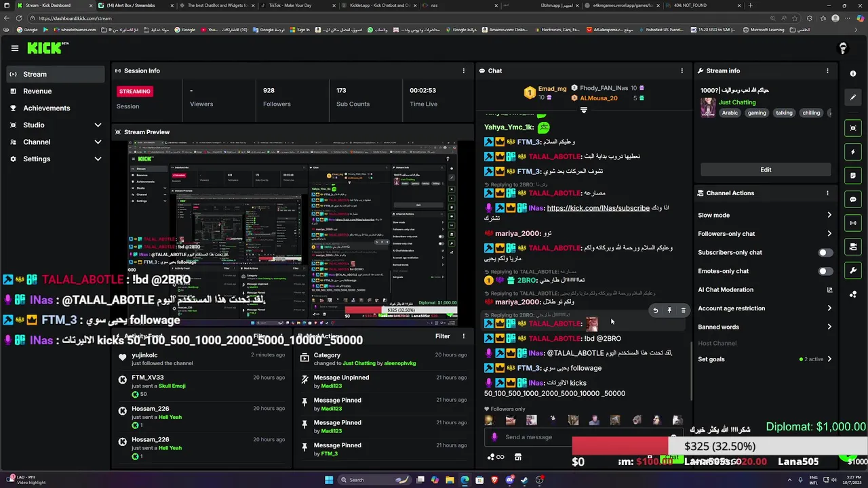Click the pencil edit icon in right sidebar
This screenshot has width=868, height=488.
click(x=853, y=97)
